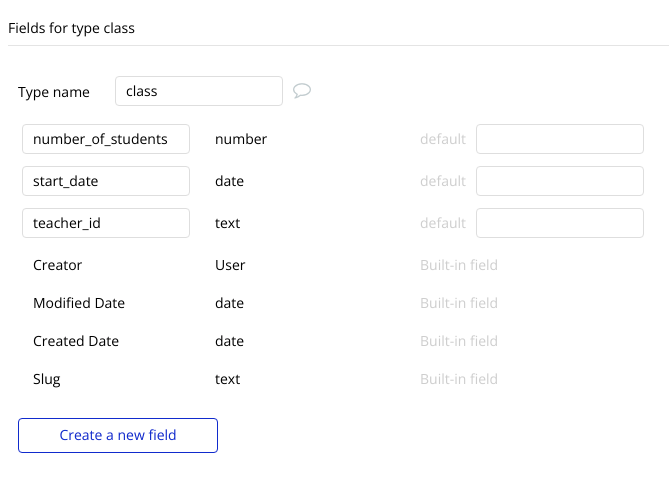The width and height of the screenshot is (669, 482).
Task: Click the date type beside start_date
Action: (x=230, y=181)
